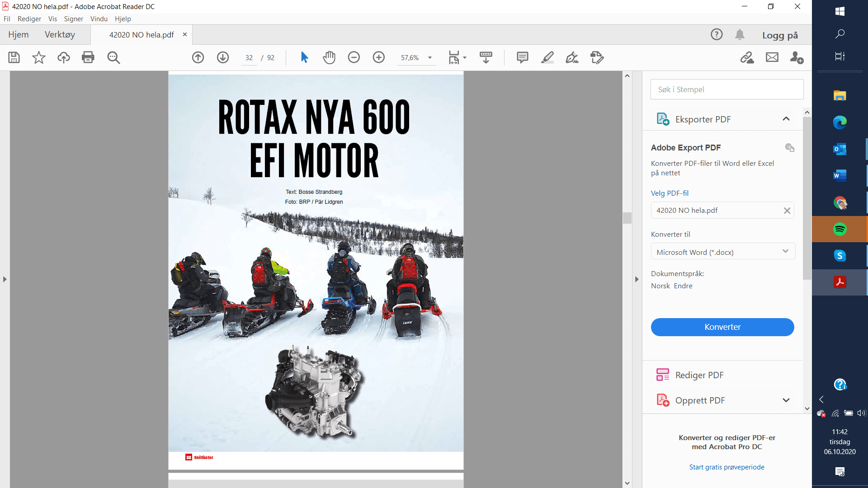The image size is (868, 488).
Task: Switch to the Verktøy tab
Action: [x=60, y=35]
